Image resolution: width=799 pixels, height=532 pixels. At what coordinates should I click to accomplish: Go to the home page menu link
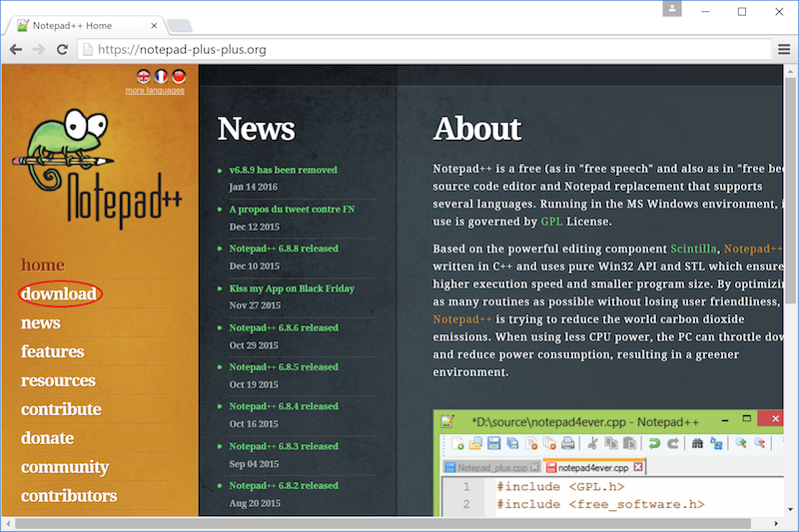tap(43, 265)
